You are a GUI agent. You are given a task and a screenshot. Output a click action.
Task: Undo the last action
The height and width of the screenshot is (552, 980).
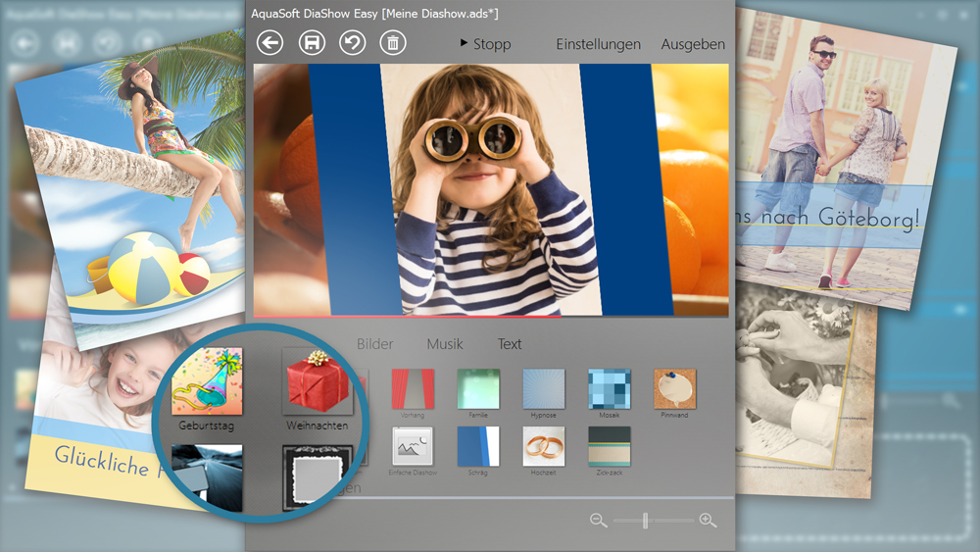(352, 43)
